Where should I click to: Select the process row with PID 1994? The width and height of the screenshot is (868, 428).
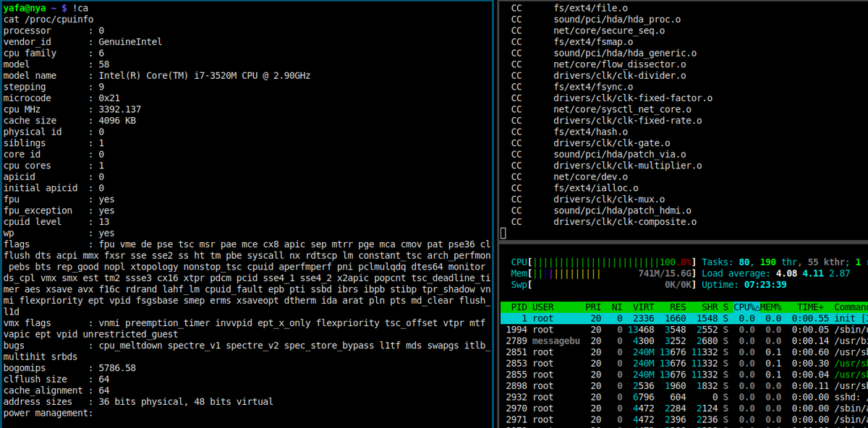point(684,330)
